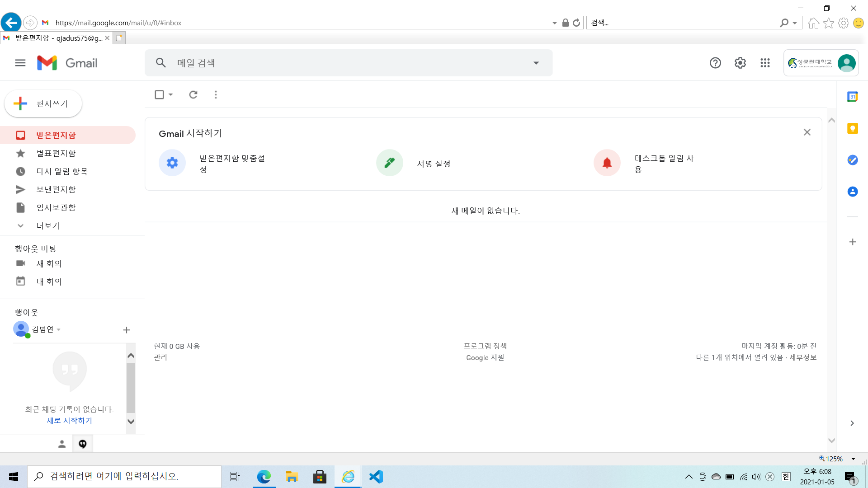Click the Hangouts panel scrollbar
868x488 pixels.
point(131,388)
